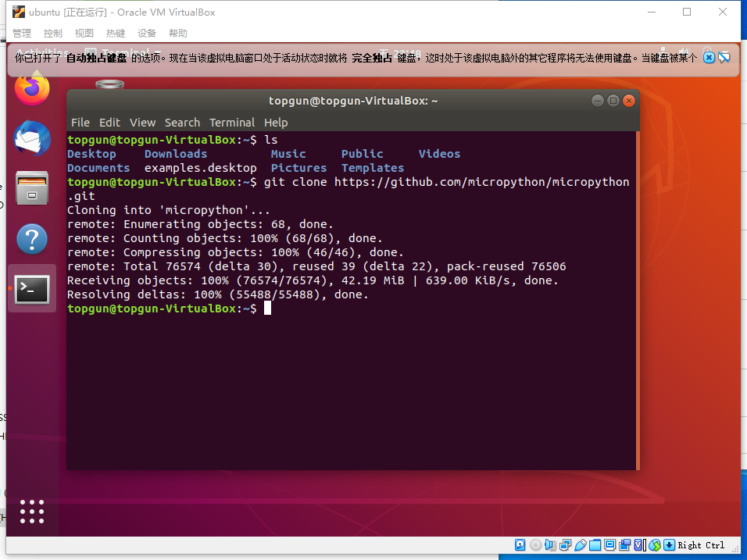The image size is (747, 560).
Task: Open Thunderbird Mail from the dock
Action: click(x=32, y=138)
